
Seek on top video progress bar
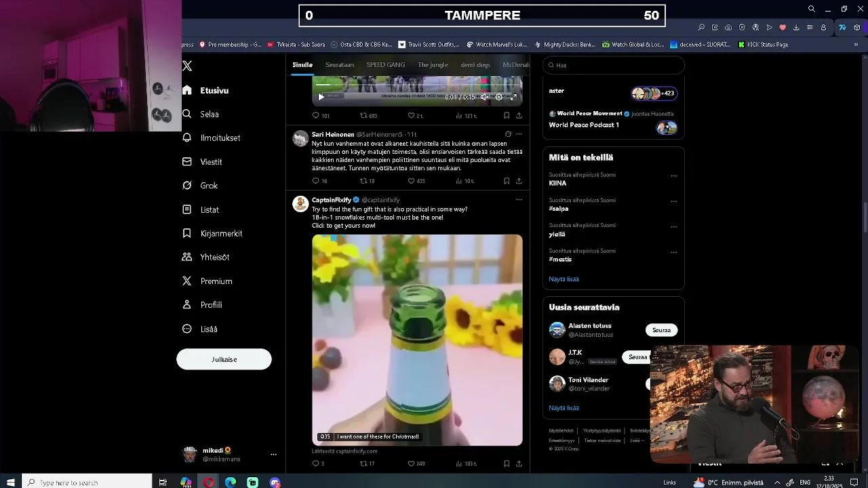pyautogui.click(x=417, y=85)
